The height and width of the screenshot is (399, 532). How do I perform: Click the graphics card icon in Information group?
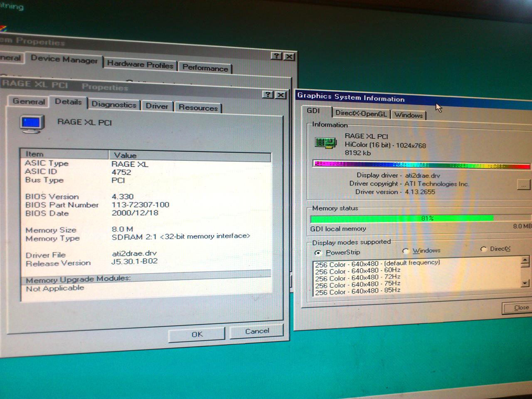click(x=325, y=143)
